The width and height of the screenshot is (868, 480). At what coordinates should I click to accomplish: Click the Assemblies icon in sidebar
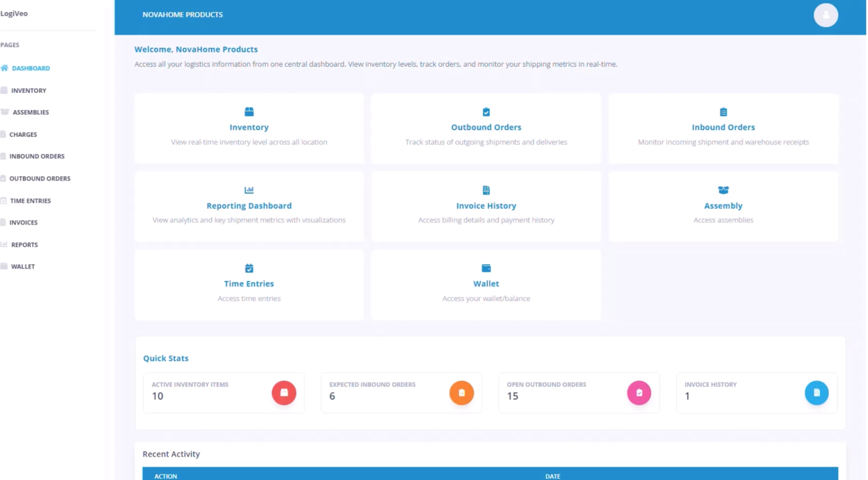click(x=5, y=112)
